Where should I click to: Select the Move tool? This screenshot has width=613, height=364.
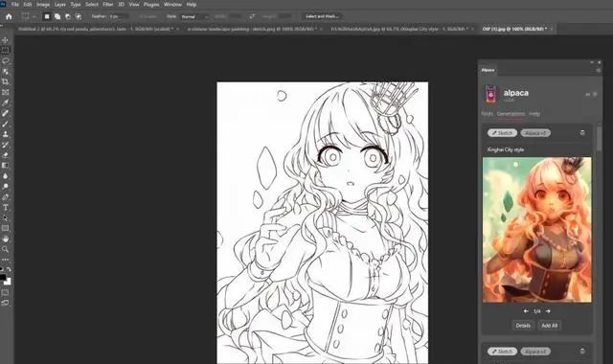coord(5,40)
